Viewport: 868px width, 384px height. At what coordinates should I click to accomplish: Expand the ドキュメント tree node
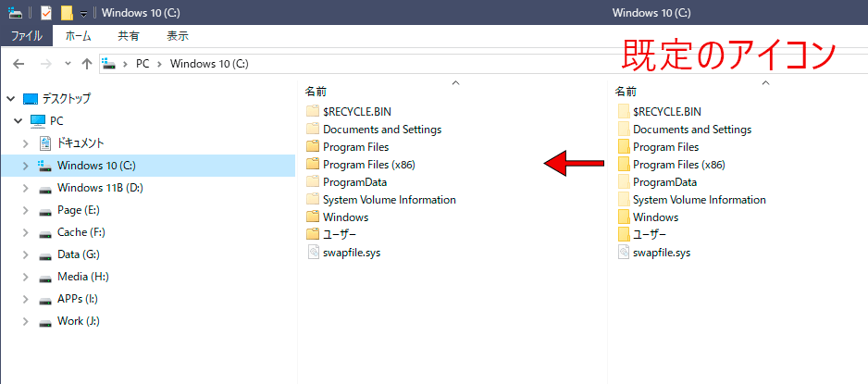26,143
